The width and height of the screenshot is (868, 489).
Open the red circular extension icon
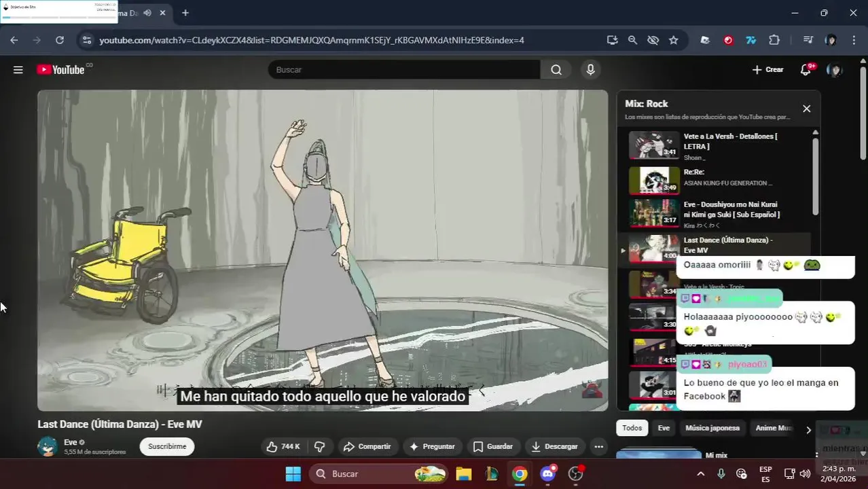click(728, 40)
